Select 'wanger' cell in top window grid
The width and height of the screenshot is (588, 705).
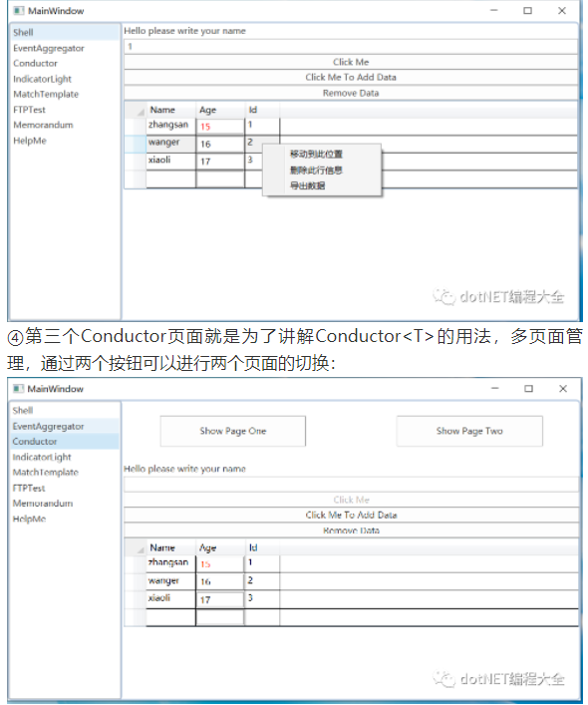[170, 144]
